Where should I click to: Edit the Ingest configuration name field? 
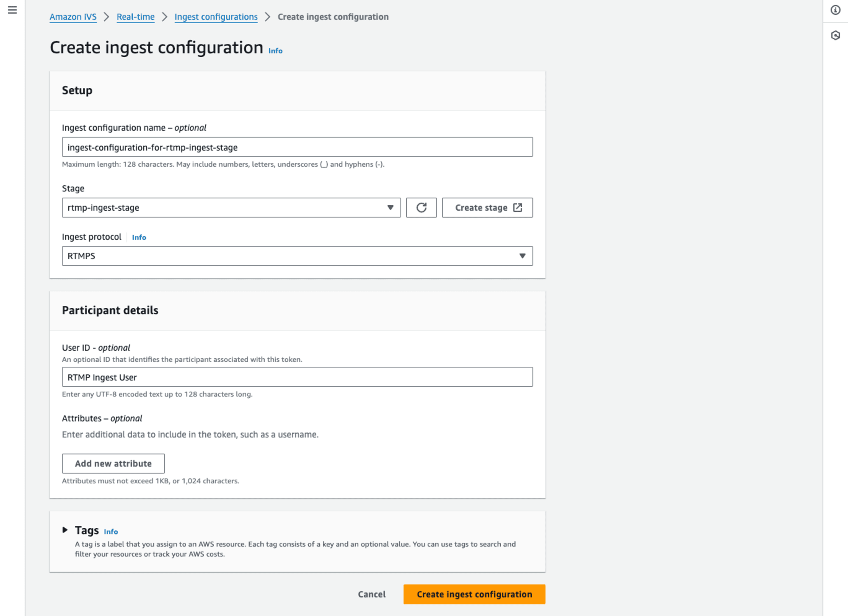(297, 147)
